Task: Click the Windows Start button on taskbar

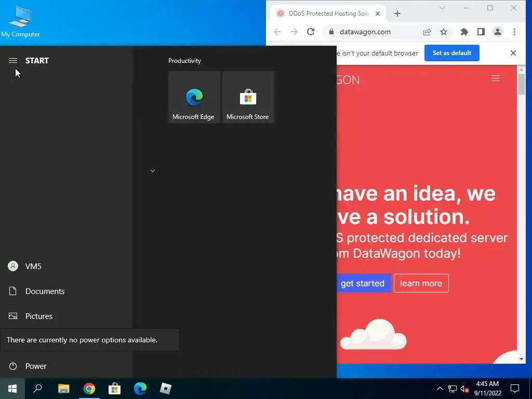Action: [x=12, y=389]
